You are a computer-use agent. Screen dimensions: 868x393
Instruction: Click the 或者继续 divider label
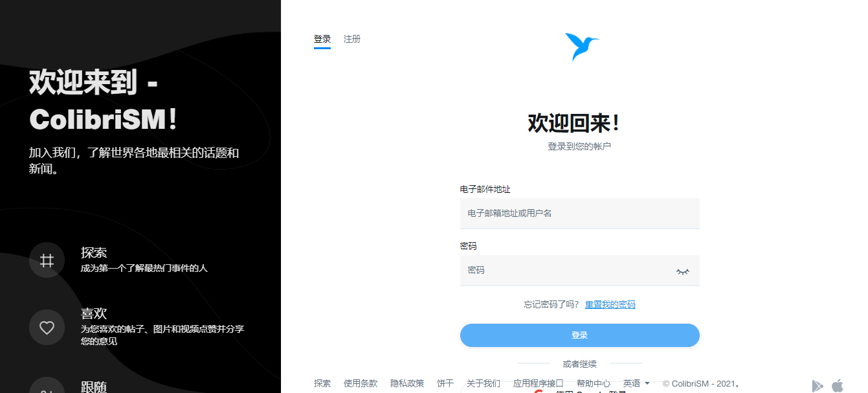pos(580,364)
